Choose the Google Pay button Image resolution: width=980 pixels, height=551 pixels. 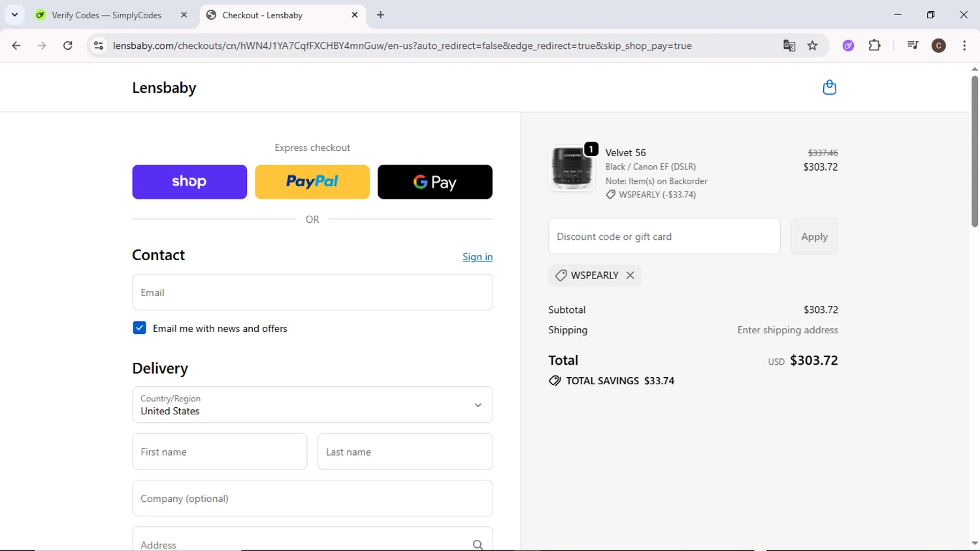435,182
